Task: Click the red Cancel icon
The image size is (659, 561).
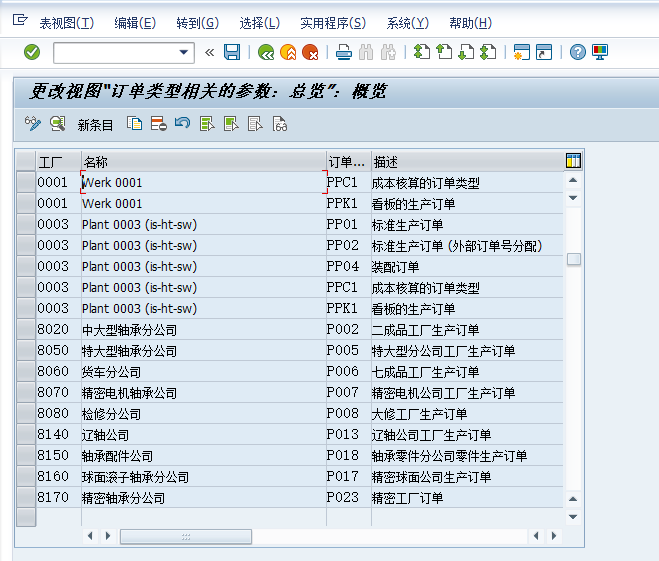Action: pyautogui.click(x=311, y=52)
